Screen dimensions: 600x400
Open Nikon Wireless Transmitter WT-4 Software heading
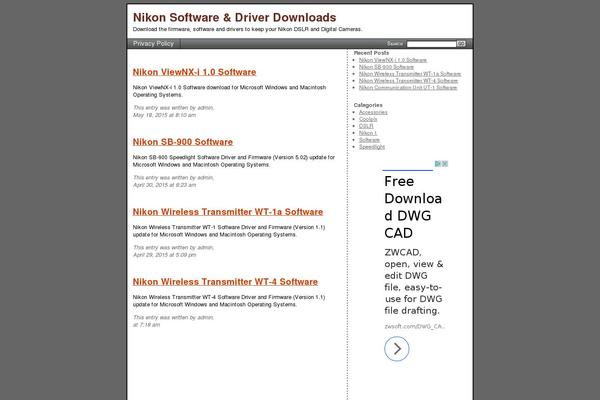225,282
